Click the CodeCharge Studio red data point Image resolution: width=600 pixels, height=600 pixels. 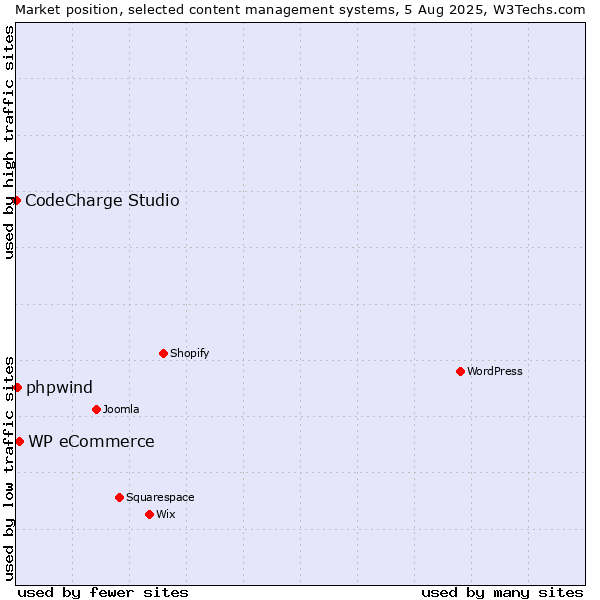(x=16, y=201)
